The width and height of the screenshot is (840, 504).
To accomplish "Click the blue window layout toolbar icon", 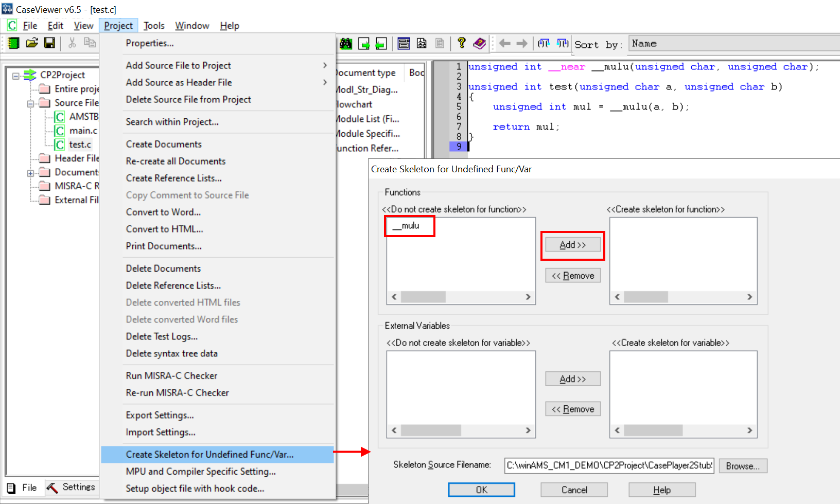I will [404, 44].
